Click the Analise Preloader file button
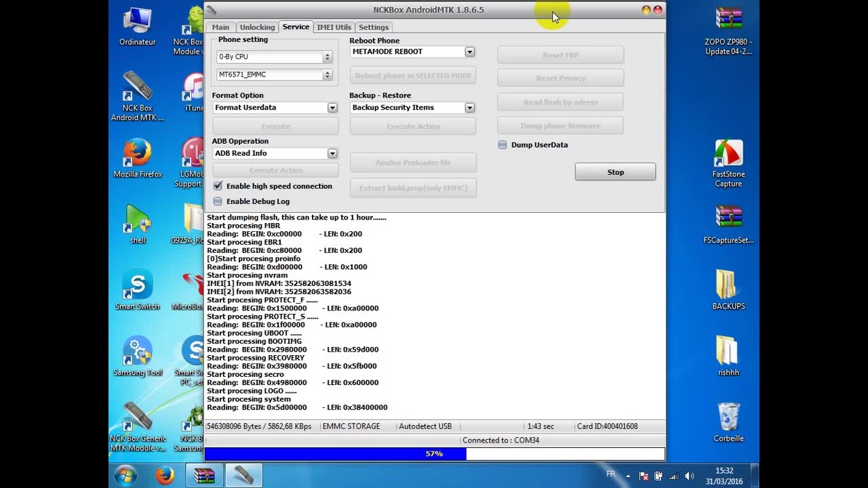The image size is (868, 488). (x=413, y=163)
